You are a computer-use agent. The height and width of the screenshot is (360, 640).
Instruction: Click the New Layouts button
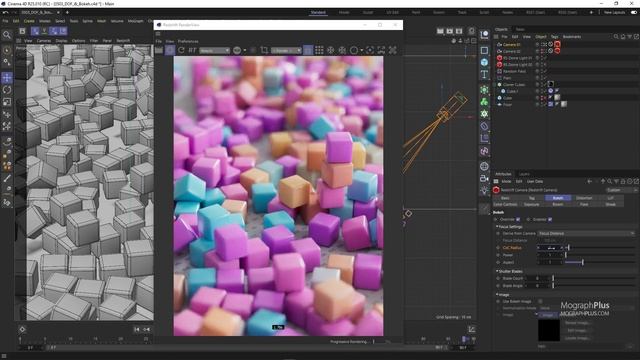(614, 13)
